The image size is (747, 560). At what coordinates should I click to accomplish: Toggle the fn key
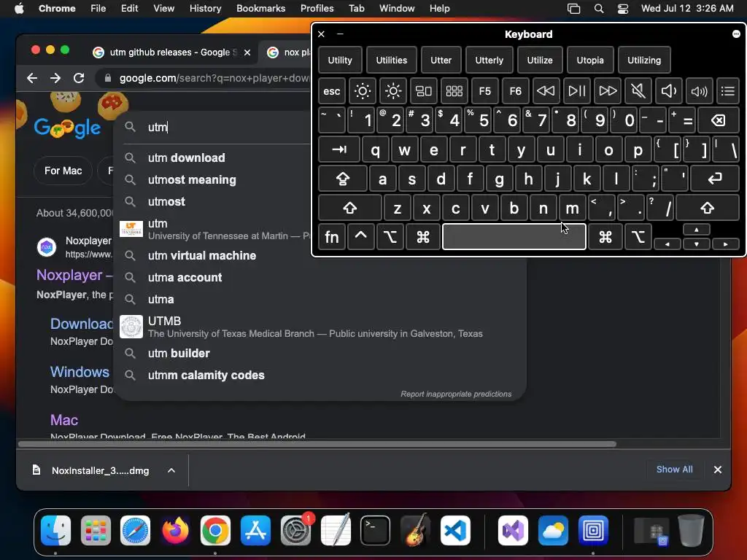[x=332, y=237]
